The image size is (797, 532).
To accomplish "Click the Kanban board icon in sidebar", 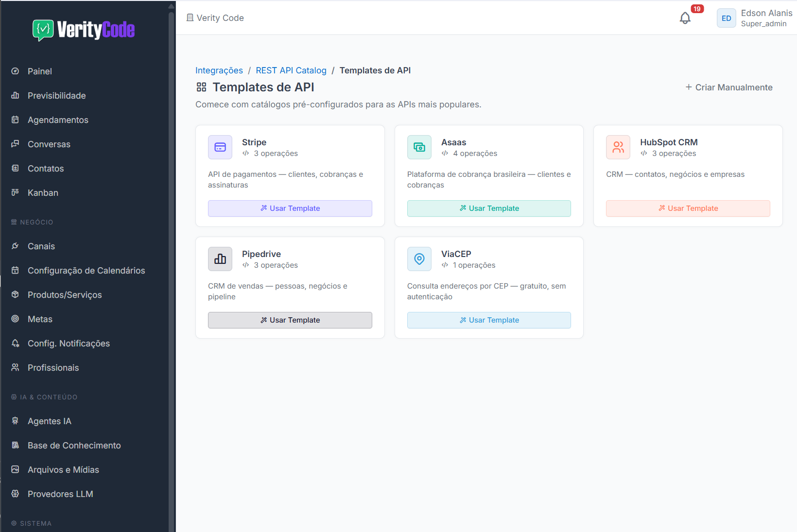I will pos(15,192).
